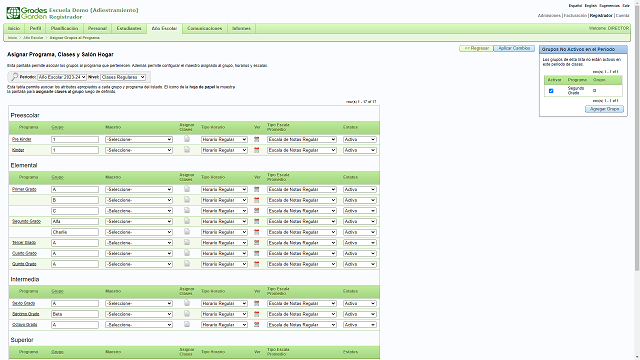
Task: View schedule calendar icon for Primer Grado A
Action: pos(257,189)
